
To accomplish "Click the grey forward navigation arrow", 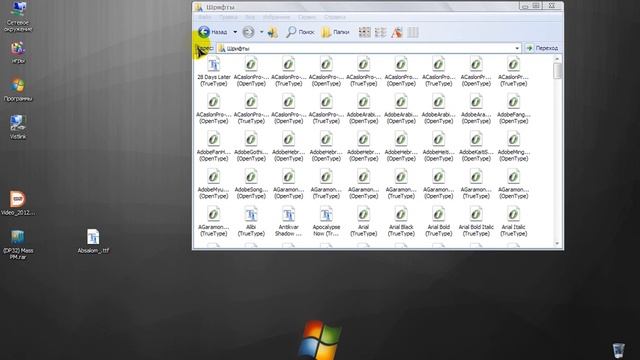I will click(x=248, y=32).
